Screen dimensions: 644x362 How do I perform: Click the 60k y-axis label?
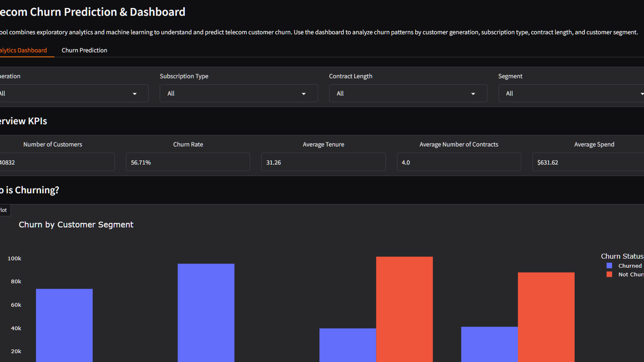16,305
